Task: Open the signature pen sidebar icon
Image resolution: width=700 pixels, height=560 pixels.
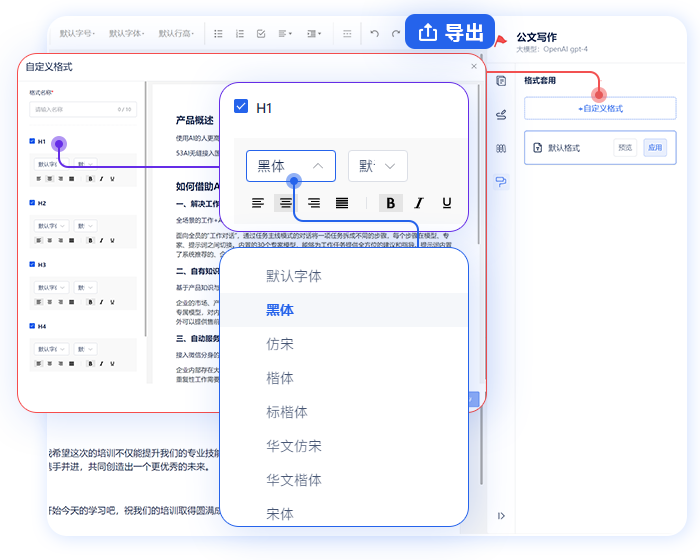Action: [x=501, y=115]
